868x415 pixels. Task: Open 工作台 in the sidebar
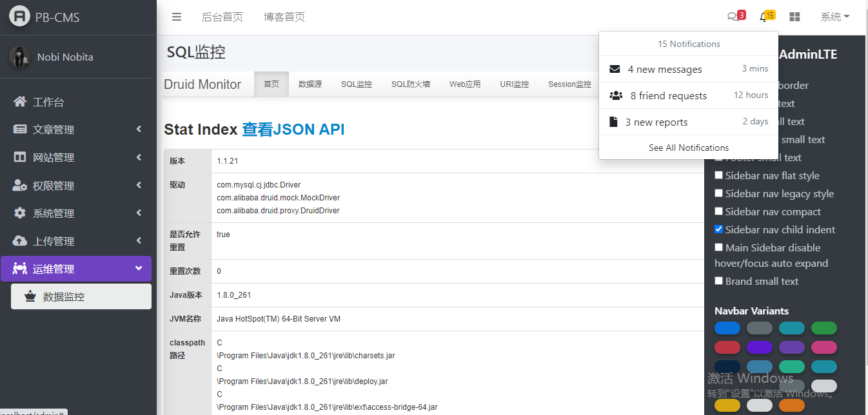point(76,102)
